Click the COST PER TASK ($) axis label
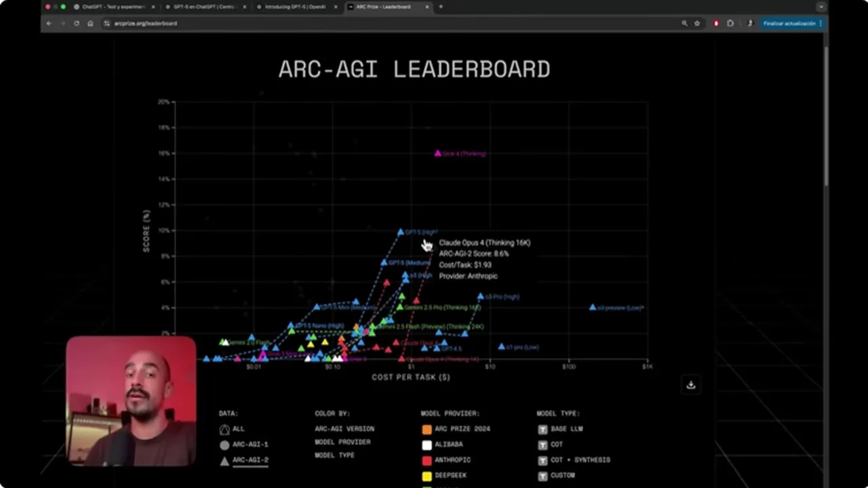Screen dimensions: 868x488 pos(411,377)
